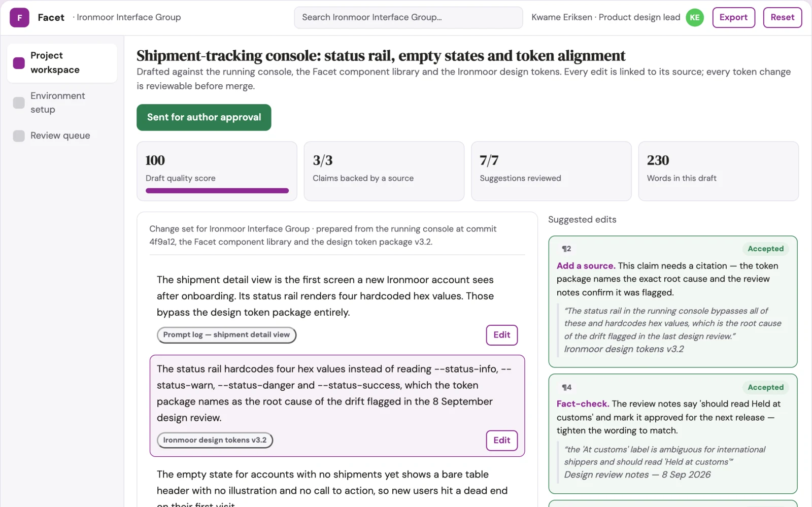
Task: Click the Fact-check. label
Action: click(583, 404)
